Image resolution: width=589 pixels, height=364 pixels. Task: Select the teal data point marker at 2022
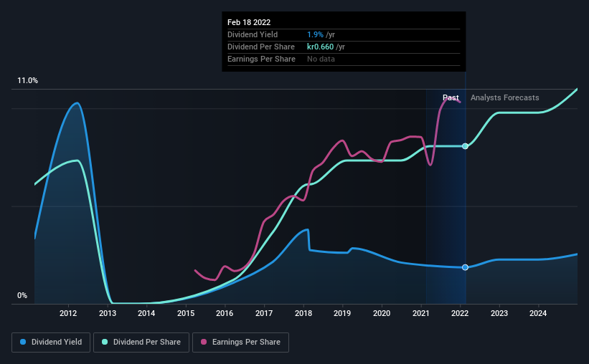(465, 146)
